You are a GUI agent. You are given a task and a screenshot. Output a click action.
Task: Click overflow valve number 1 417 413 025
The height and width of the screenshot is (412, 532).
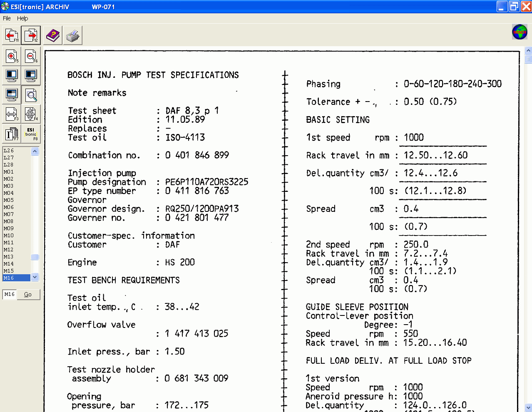[x=196, y=333]
